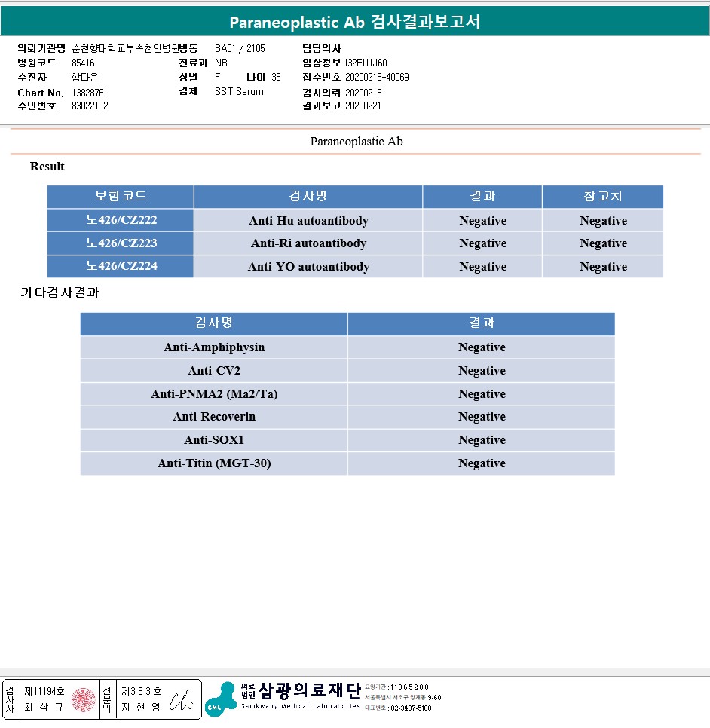710x728 pixels.
Task: Click the resident number 830221-2
Action: tap(90, 106)
